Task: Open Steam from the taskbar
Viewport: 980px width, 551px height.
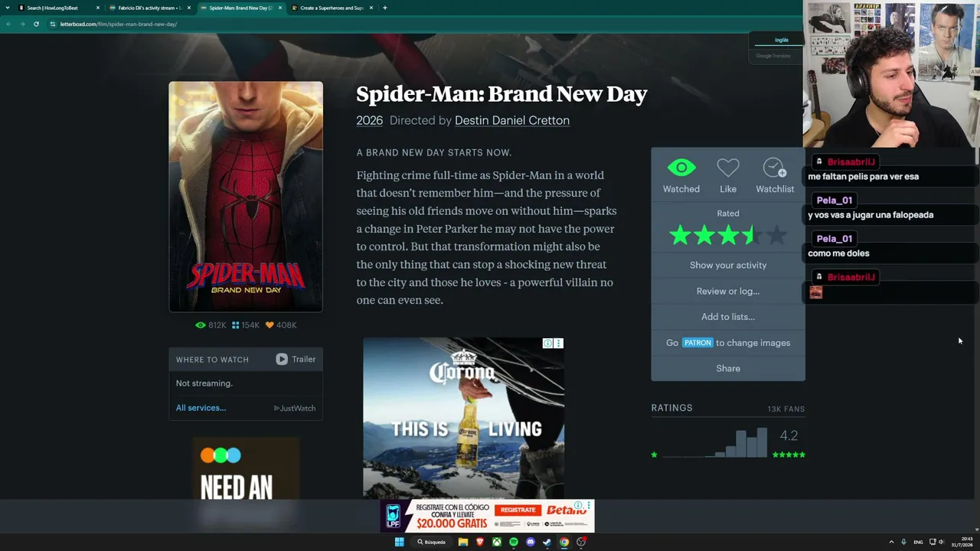Action: click(x=547, y=542)
